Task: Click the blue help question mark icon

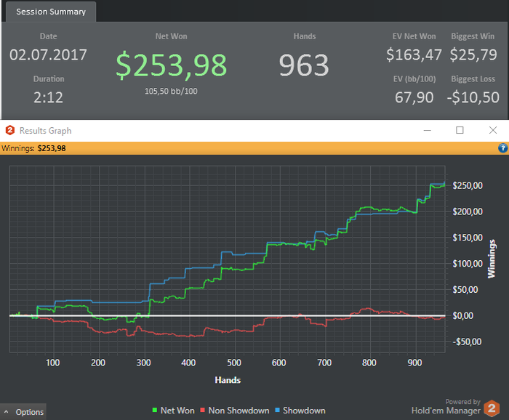Action: coord(503,148)
